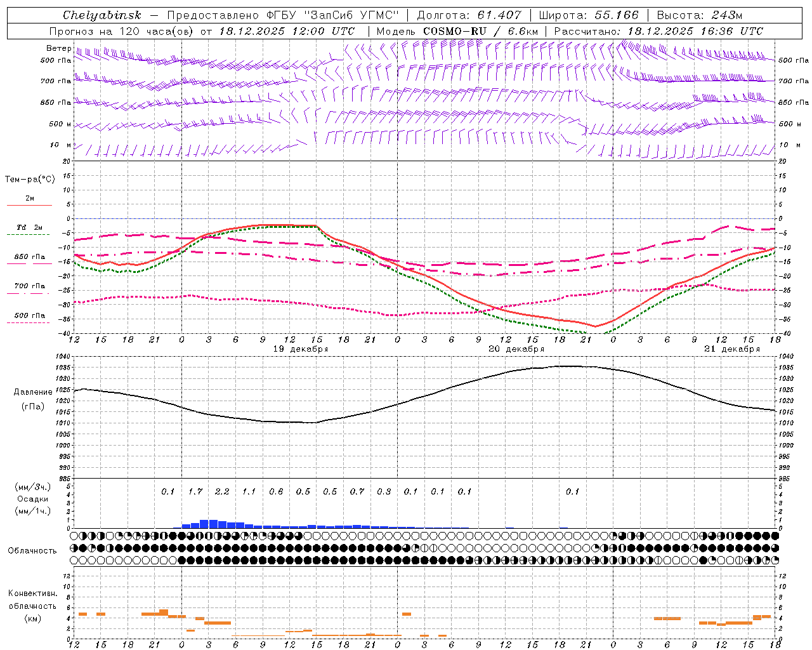
Task: Click the '19 декабря' date label
Action: [x=301, y=349]
